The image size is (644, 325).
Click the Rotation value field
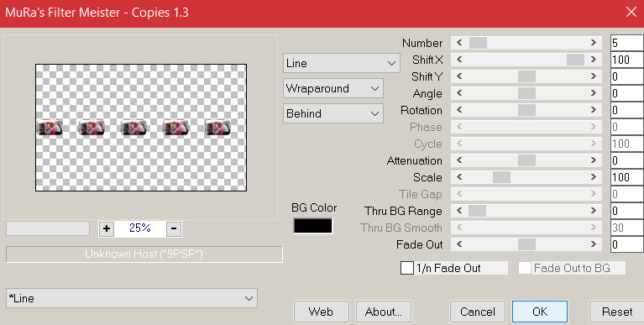tap(627, 110)
